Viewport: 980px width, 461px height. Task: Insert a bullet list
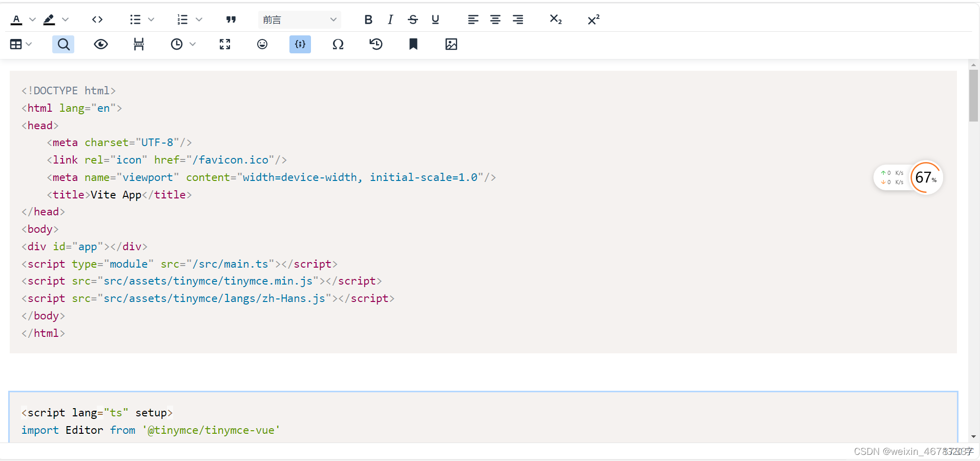click(x=135, y=19)
